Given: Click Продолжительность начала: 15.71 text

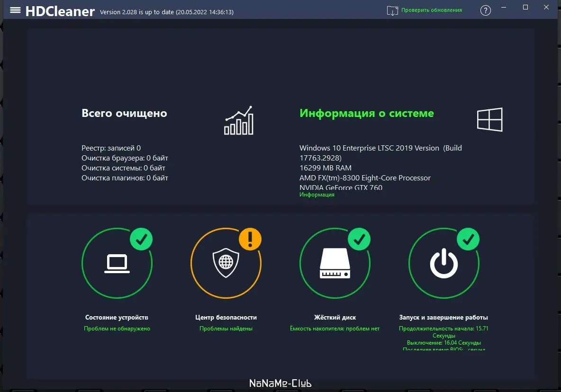Looking at the screenshot, I should click(443, 329).
